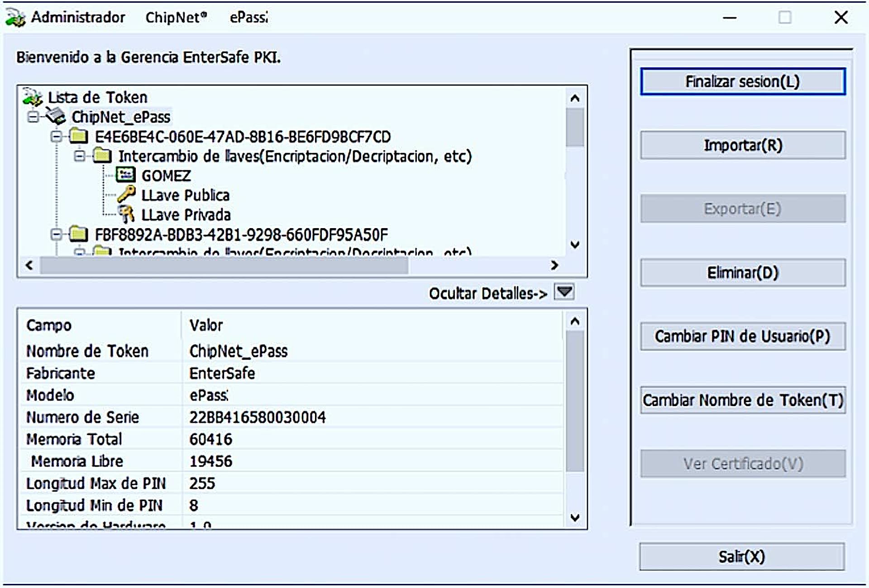
Task: Click the Fabricante field row
Action: [292, 373]
